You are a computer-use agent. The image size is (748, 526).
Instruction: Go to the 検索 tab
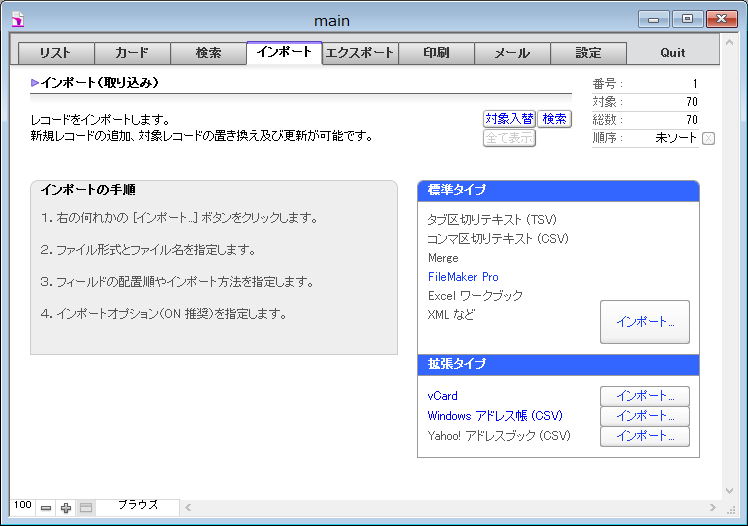(209, 54)
